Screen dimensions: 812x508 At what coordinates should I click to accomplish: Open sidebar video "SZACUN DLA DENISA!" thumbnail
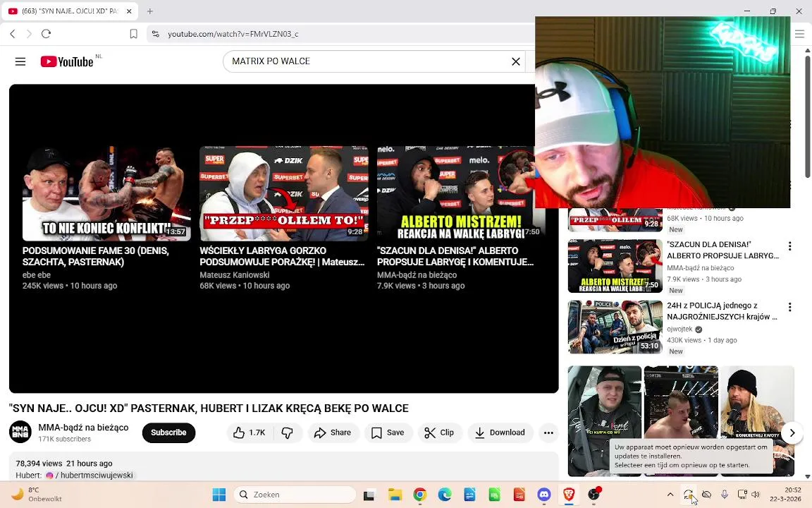coord(615,266)
